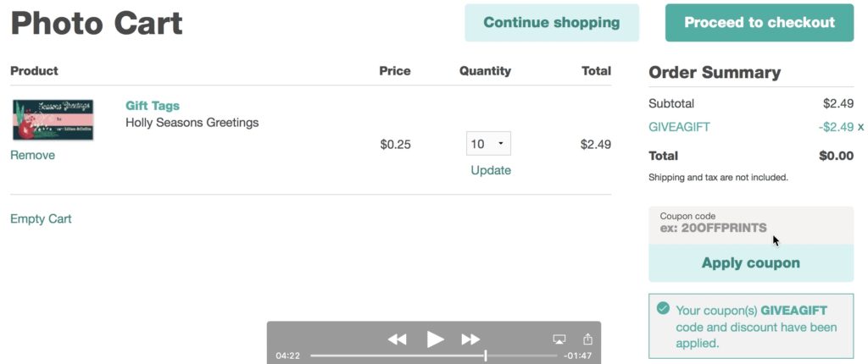This screenshot has width=868, height=364.
Task: Click Continue shopping button
Action: click(x=552, y=23)
